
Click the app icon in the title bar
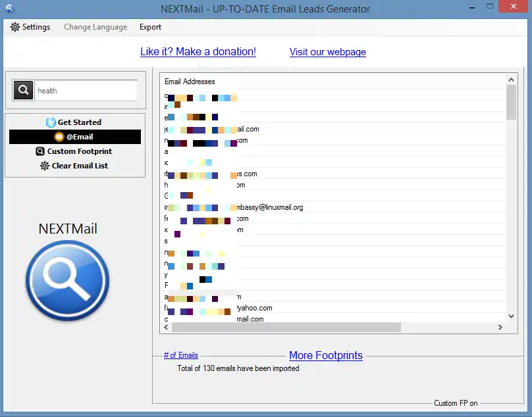(9, 8)
